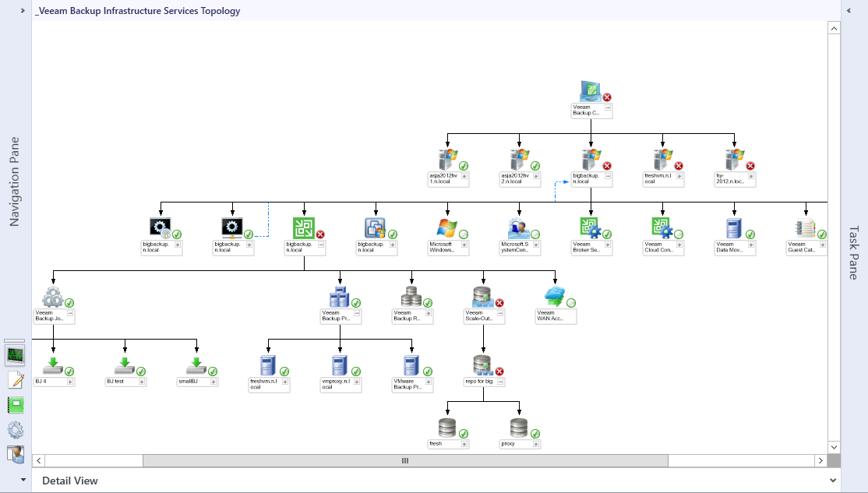Select the asja2012hv2.n.local server icon
Screen dimensions: 868x493
click(x=519, y=160)
